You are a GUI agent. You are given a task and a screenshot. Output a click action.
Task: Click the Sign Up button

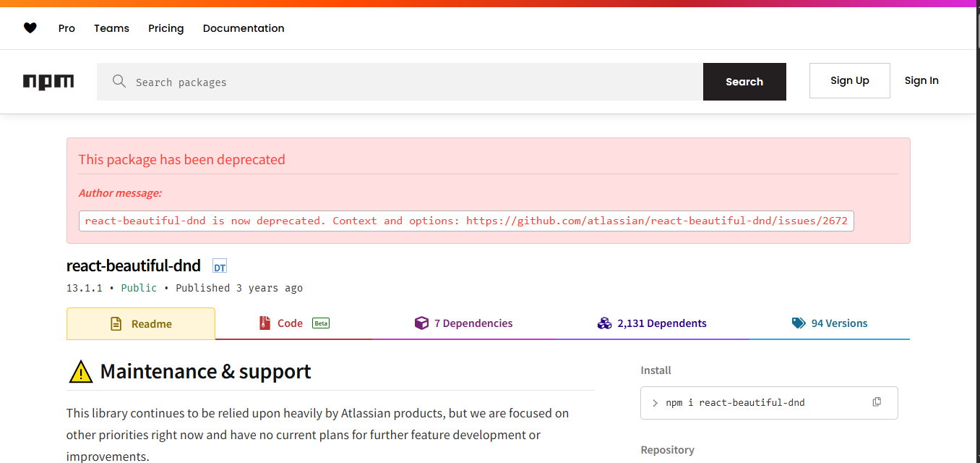pos(850,80)
